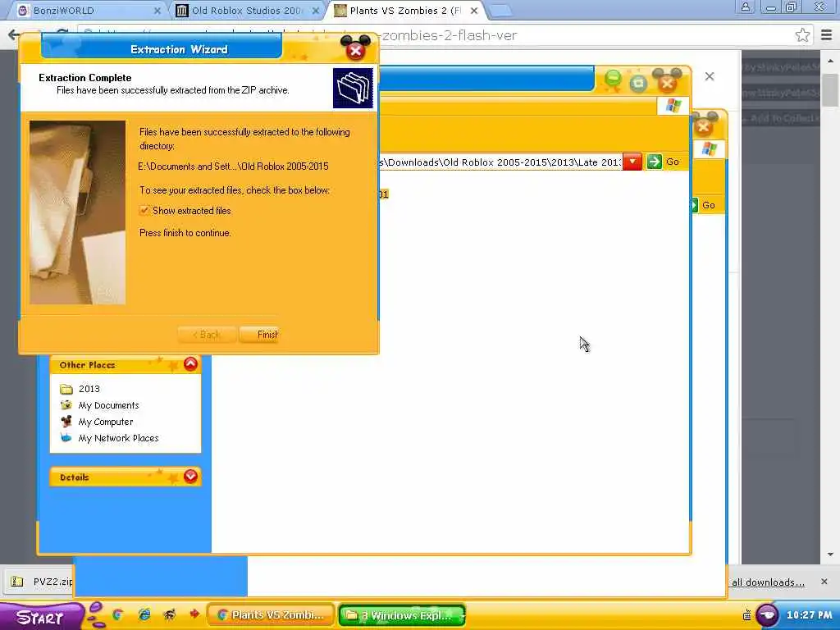
Task: Switch to the Old Roblox Studios tab
Action: pyautogui.click(x=246, y=10)
